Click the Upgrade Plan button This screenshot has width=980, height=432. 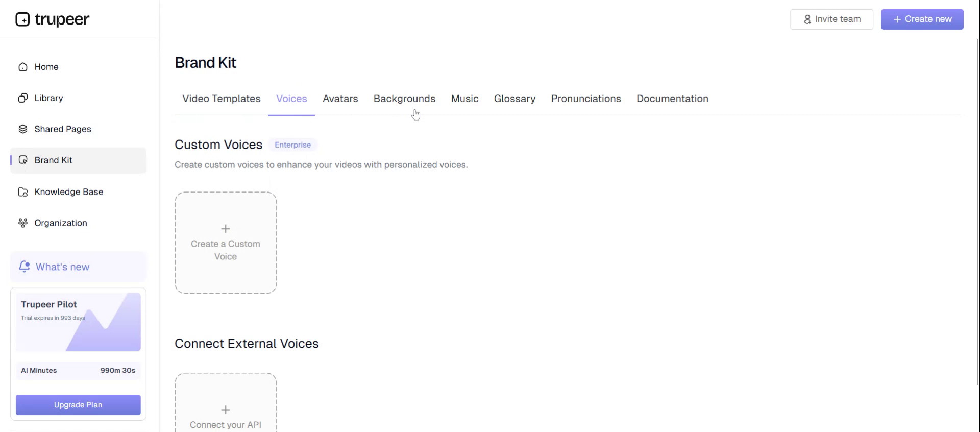pyautogui.click(x=78, y=405)
